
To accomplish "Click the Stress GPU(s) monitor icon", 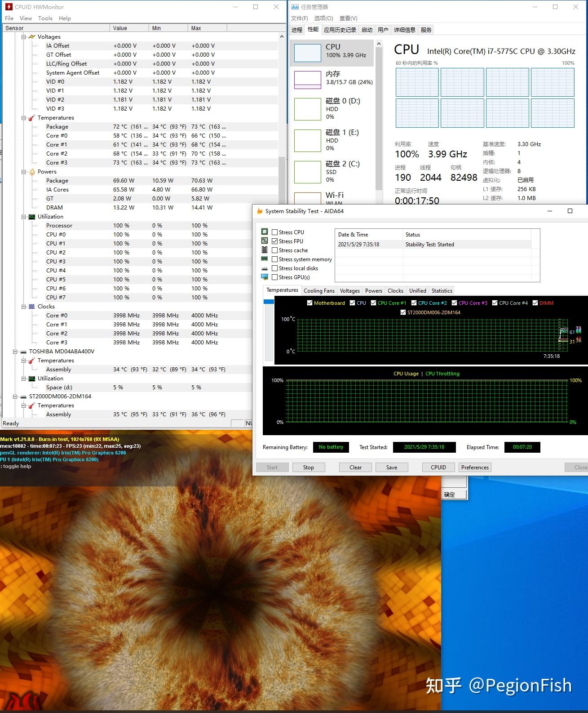I will tap(265, 277).
